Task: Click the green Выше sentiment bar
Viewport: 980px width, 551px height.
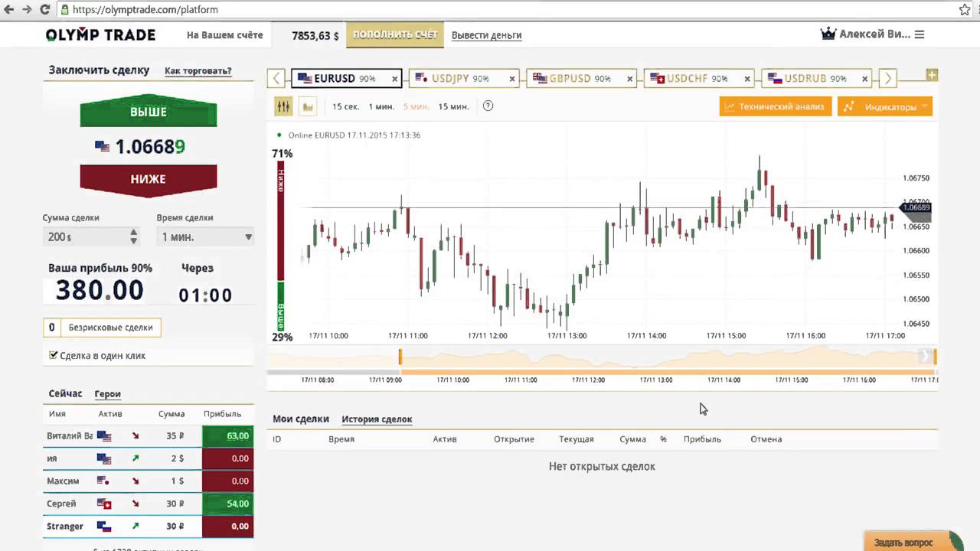Action: [x=281, y=306]
